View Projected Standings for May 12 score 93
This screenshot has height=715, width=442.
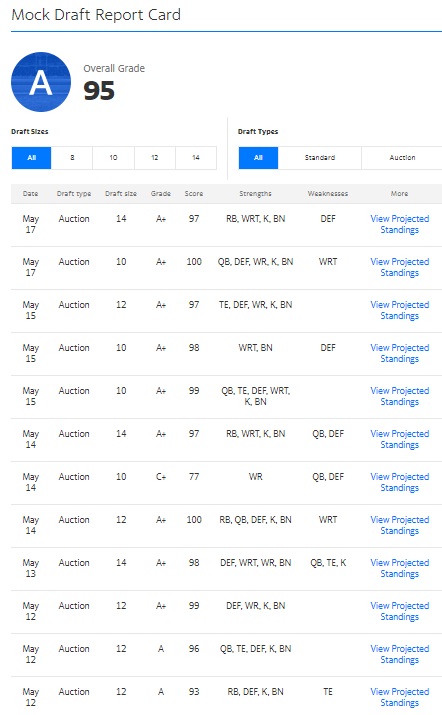click(400, 697)
